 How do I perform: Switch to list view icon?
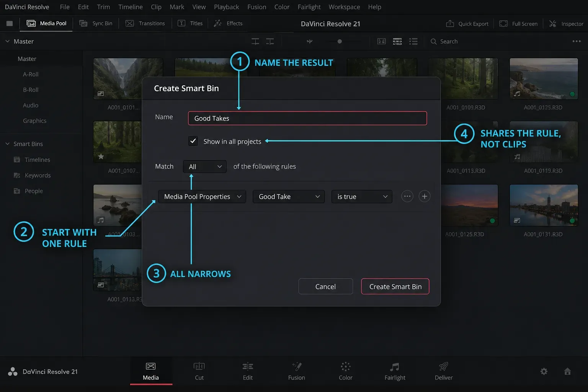pos(413,41)
